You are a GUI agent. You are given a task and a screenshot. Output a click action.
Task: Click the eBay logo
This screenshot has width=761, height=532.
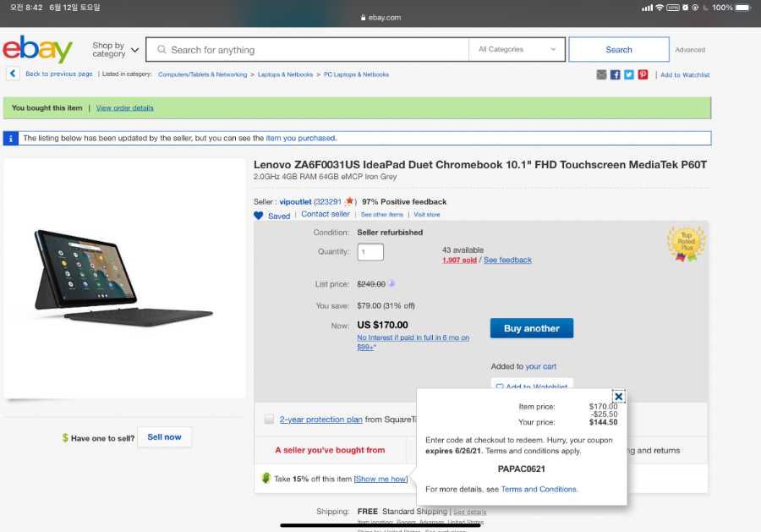37,48
